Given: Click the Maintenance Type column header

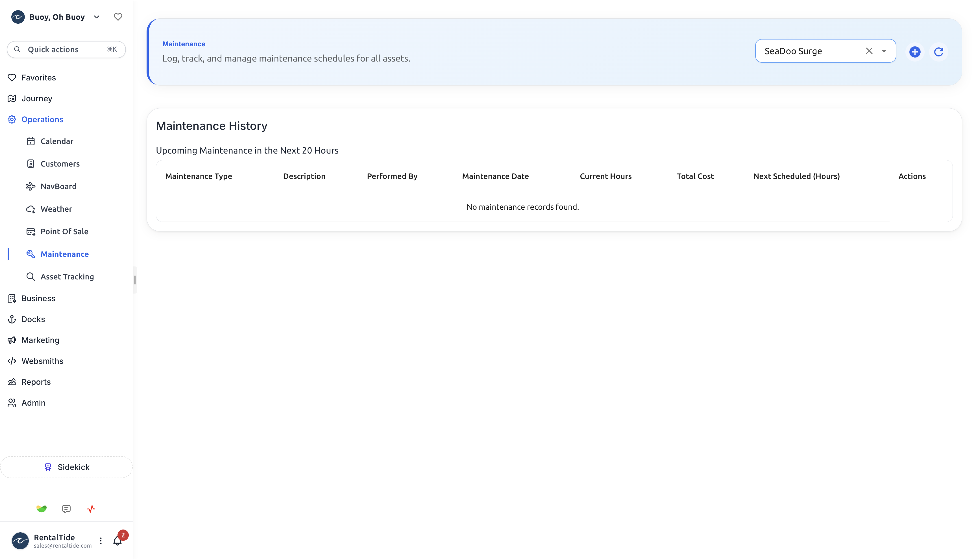Looking at the screenshot, I should tap(199, 176).
